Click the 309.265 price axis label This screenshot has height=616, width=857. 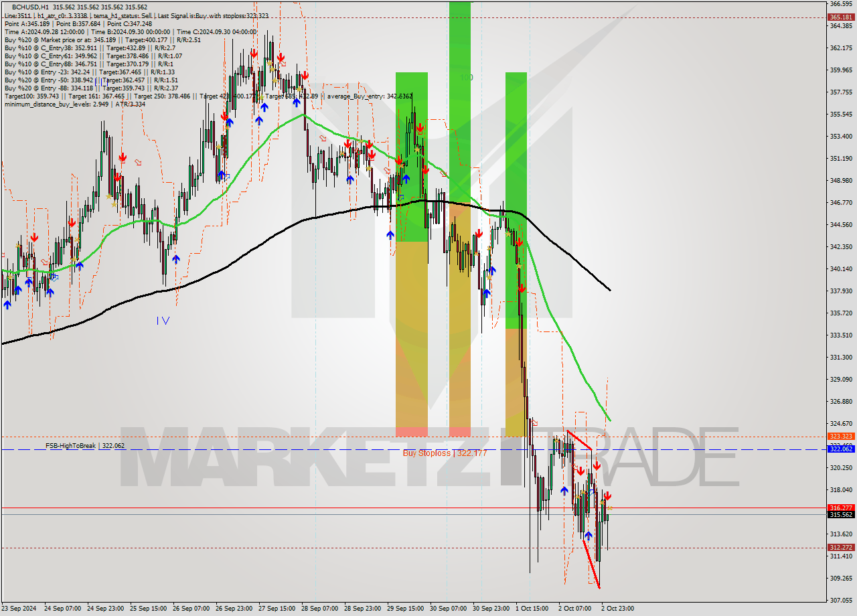840,578
